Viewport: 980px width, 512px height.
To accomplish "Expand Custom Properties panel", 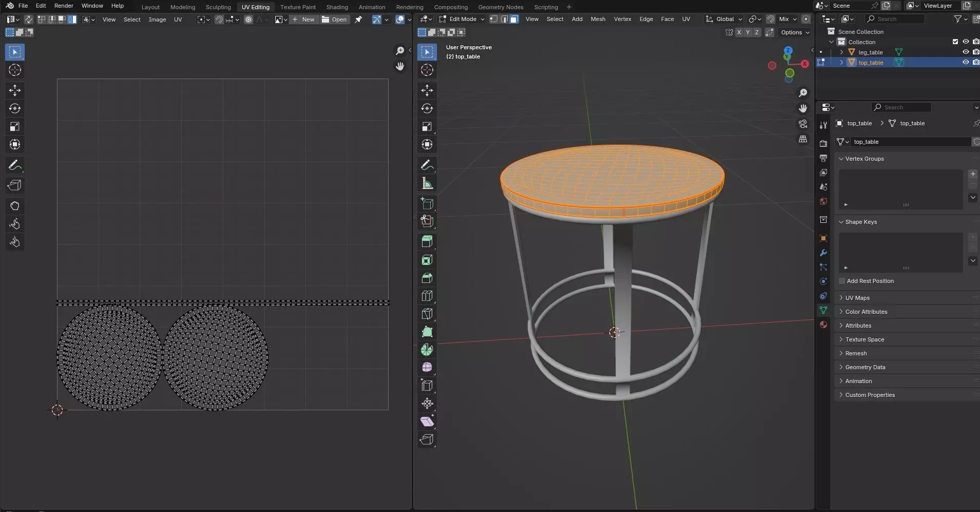I will [x=906, y=395].
